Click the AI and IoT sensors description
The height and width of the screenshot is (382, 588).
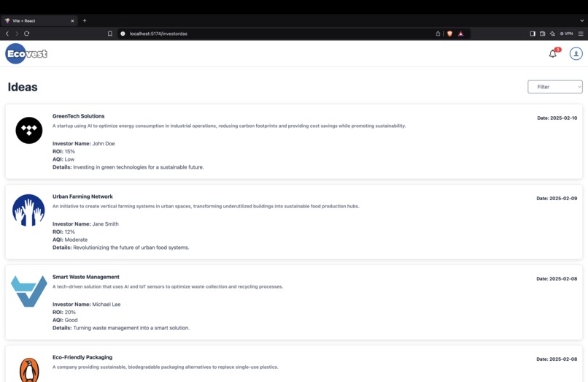(x=168, y=286)
